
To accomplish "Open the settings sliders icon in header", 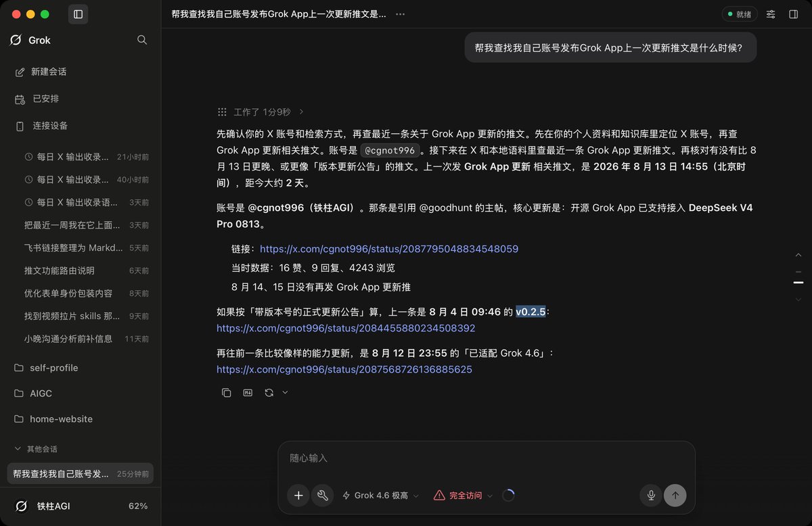I will pos(771,14).
